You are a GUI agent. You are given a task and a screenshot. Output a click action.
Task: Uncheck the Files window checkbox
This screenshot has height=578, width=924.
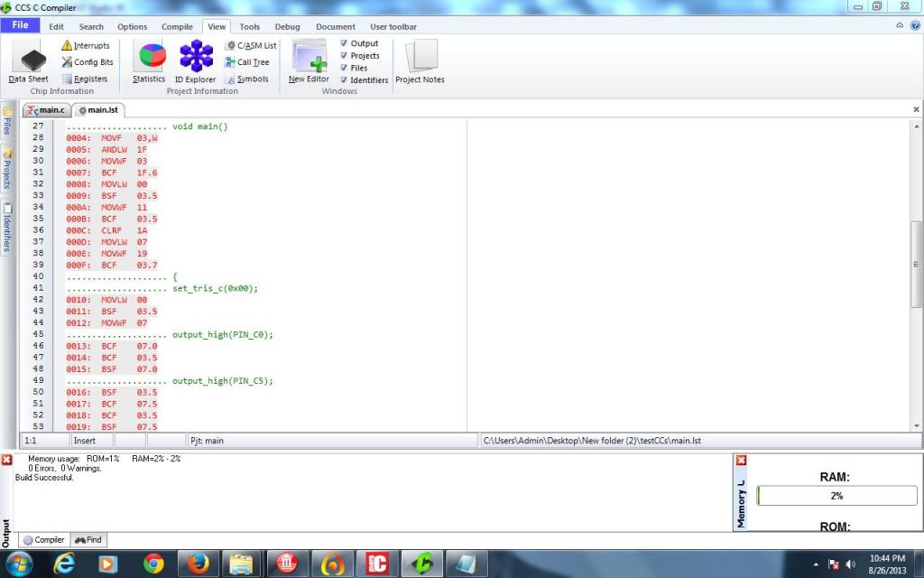[344, 67]
